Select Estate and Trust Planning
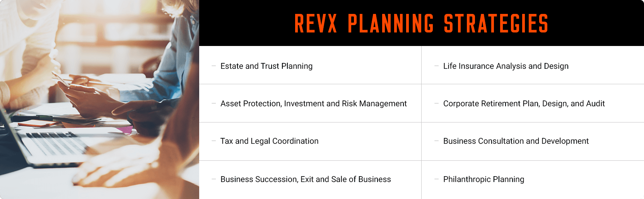This screenshot has height=199, width=644. (266, 66)
